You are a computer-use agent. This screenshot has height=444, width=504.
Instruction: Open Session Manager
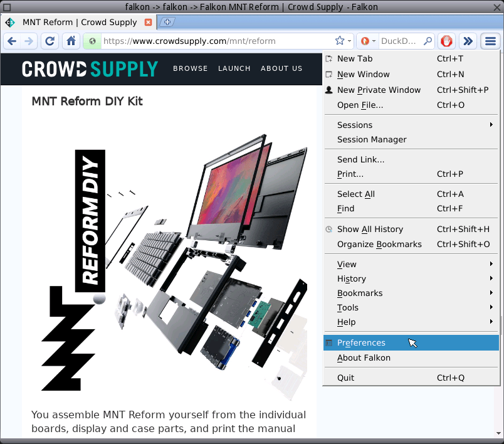[411, 139]
